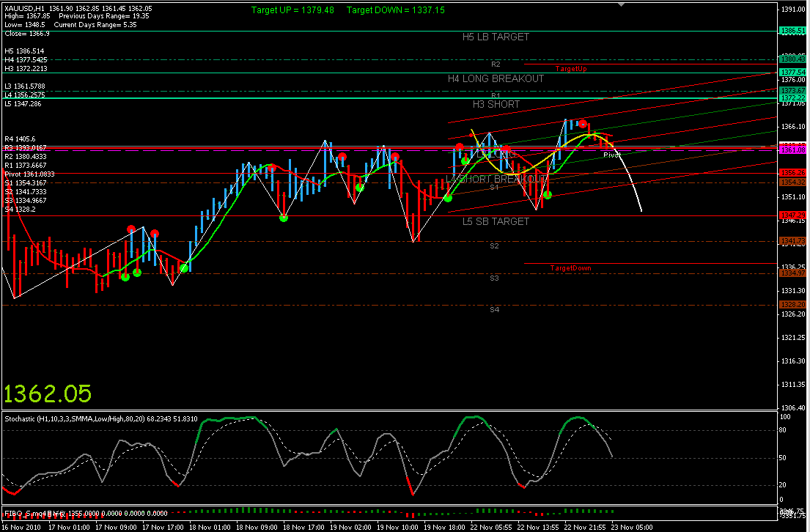Select the H4 LONG BREAKOUT label
The width and height of the screenshot is (810, 532).
click(x=496, y=78)
